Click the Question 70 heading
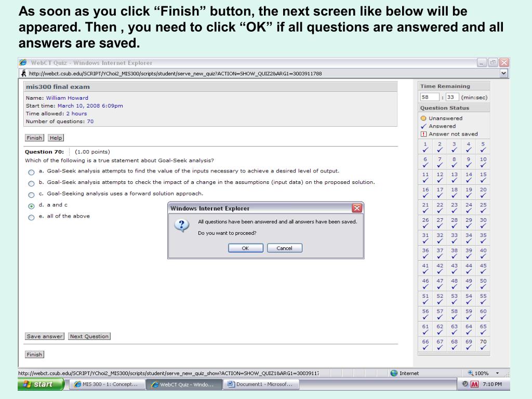The image size is (532, 399). (44, 152)
